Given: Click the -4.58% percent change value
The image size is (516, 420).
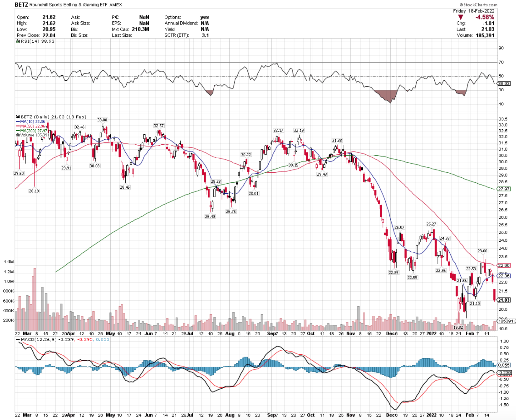Looking at the screenshot, I should [x=485, y=17].
